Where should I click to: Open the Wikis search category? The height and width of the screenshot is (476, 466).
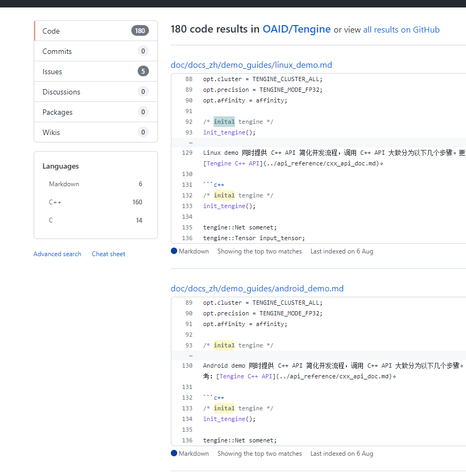point(96,132)
